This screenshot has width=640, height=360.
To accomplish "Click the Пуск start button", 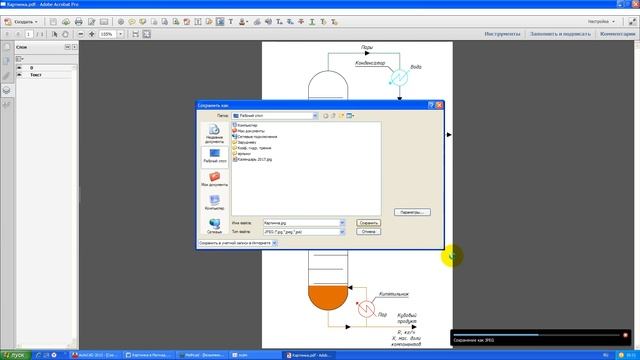I will point(15,355).
